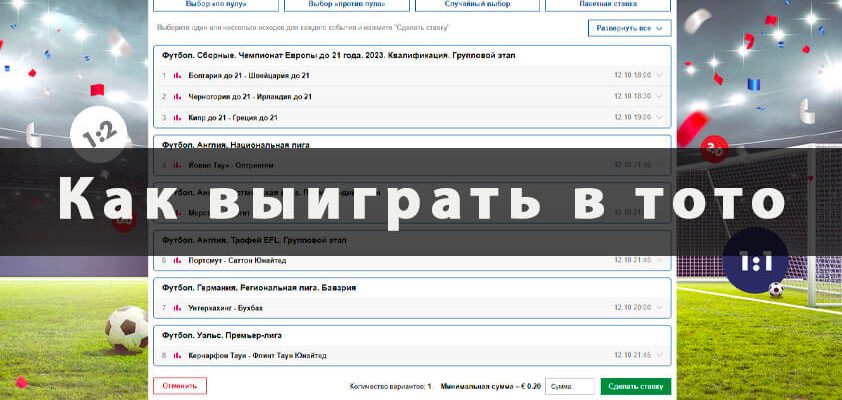Viewport: 842px width, 400px height.
Task: Expand the Кипр до 21 - Греция row chevron
Action: tap(659, 117)
